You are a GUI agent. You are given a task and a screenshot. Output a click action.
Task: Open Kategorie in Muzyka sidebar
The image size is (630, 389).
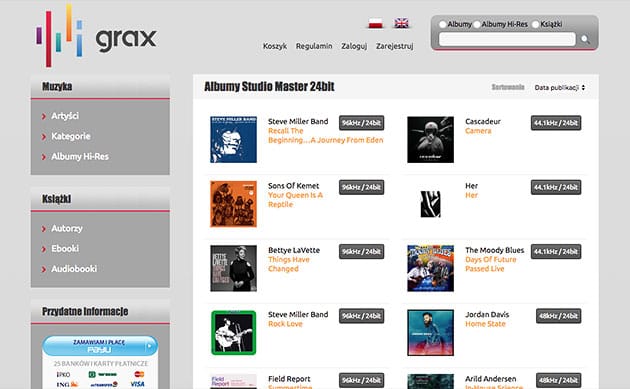click(x=71, y=136)
